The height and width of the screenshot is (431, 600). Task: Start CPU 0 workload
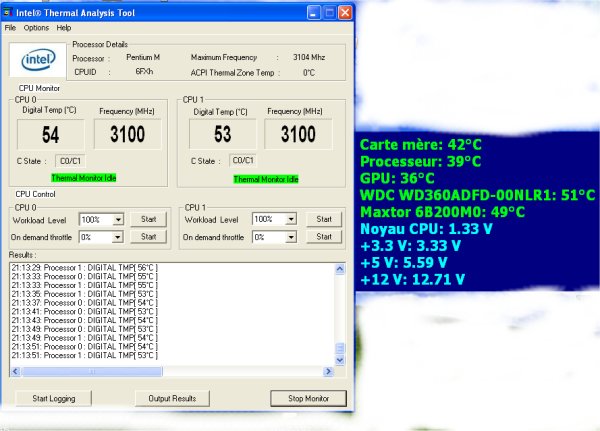[x=148, y=219]
